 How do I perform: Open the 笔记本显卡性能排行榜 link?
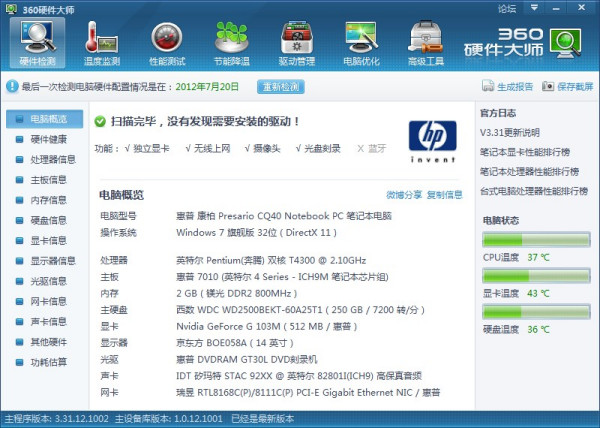525,152
